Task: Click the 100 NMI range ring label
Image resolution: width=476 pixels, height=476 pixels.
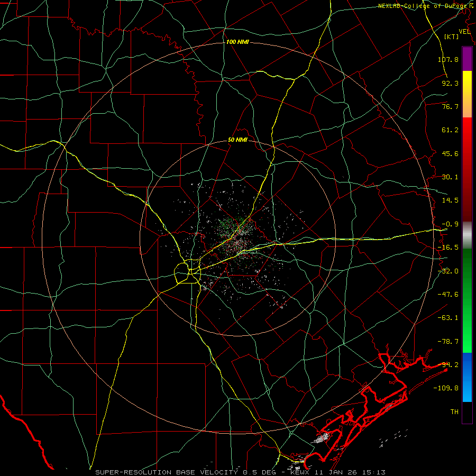Action: coord(237,42)
